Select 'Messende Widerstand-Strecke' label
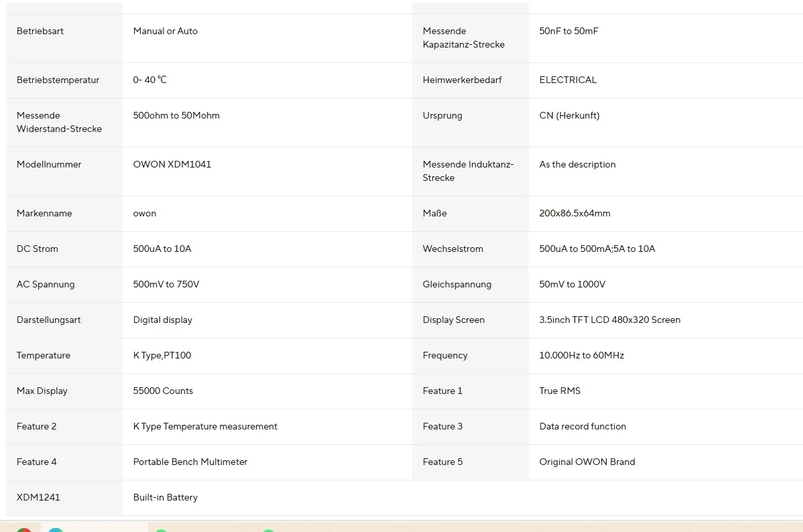The height and width of the screenshot is (532, 803). tap(59, 122)
